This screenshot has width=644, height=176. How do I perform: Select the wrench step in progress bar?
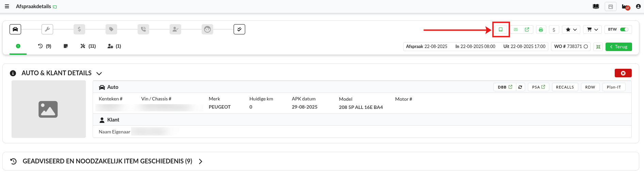point(47,29)
